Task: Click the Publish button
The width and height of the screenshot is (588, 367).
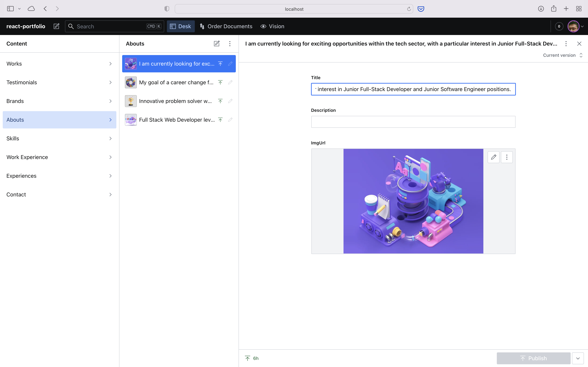Action: coord(534,358)
